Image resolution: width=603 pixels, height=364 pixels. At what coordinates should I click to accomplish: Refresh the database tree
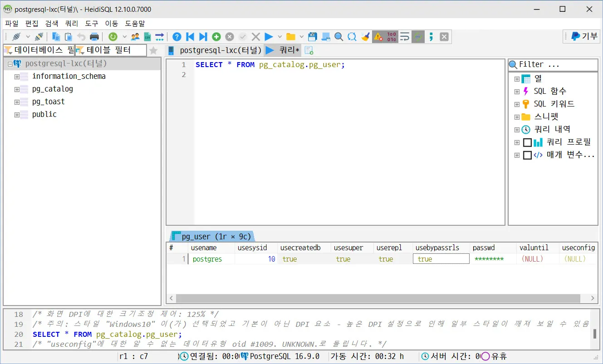112,37
